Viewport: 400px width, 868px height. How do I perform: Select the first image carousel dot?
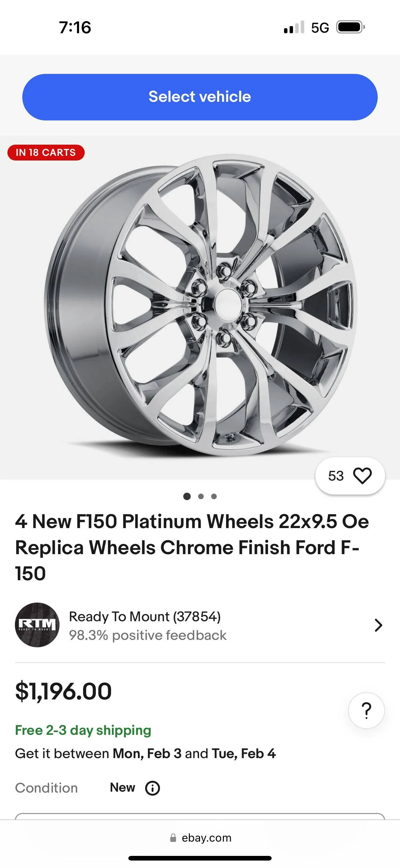tap(187, 496)
